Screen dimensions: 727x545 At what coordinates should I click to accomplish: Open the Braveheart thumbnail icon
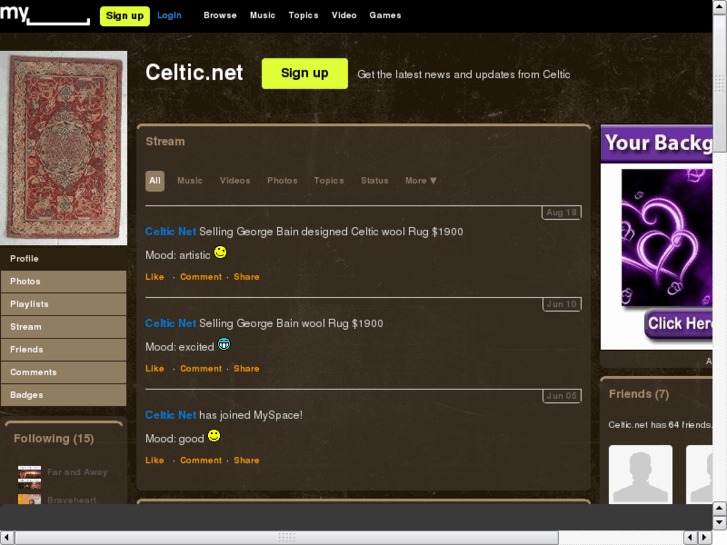29,499
